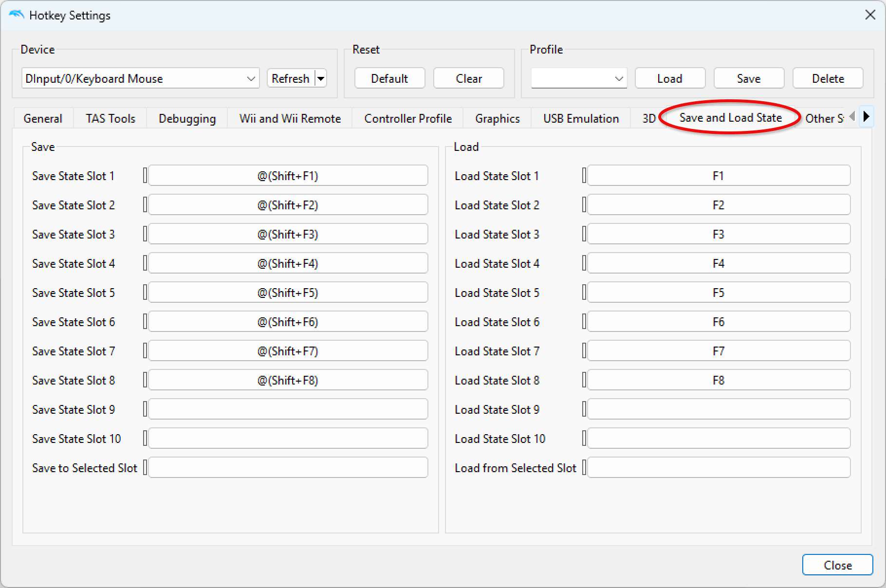Open the Debugging tab
This screenshot has width=886, height=588.
(x=187, y=118)
